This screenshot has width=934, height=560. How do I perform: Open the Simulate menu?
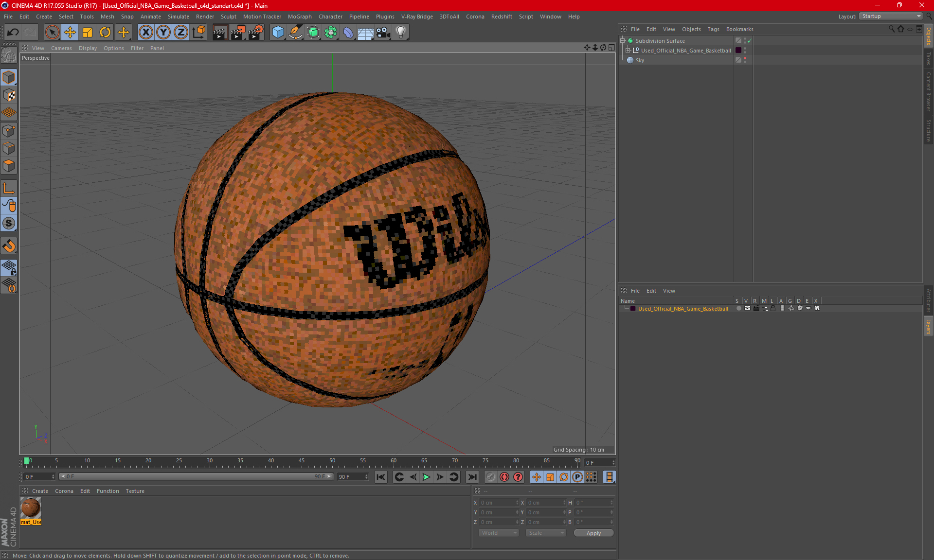click(179, 17)
